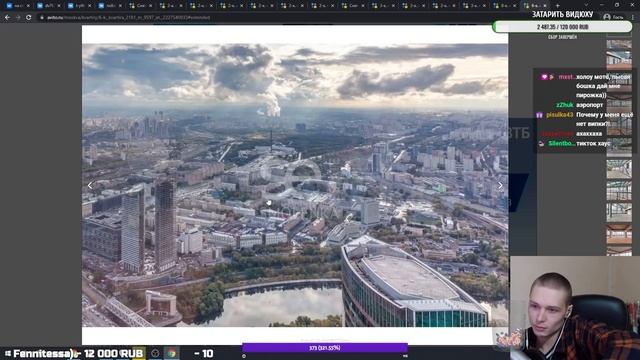The image size is (640, 360).
Task: Reload the page with the refresh icon
Action: (x=29, y=18)
